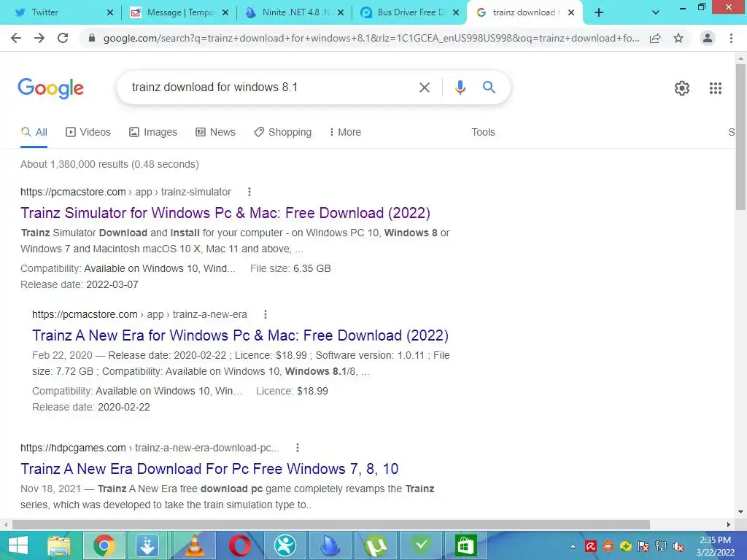
Task: Clear the search query with the X
Action: [x=425, y=87]
